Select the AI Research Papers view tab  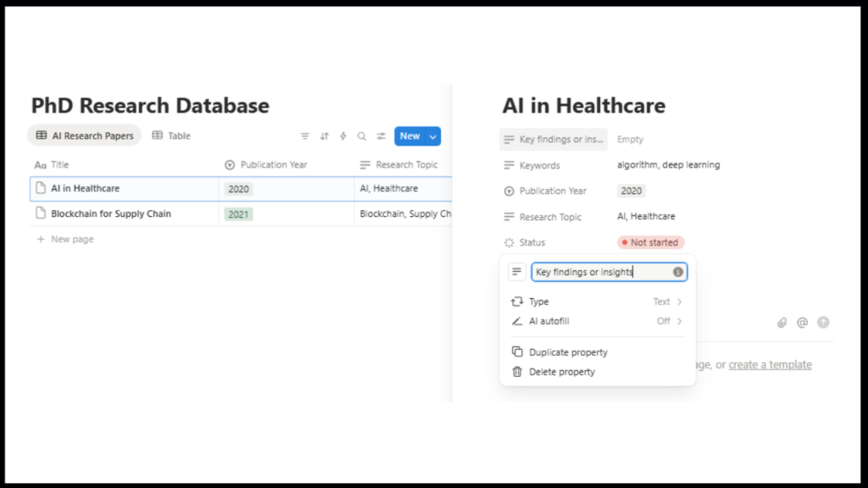pyautogui.click(x=85, y=136)
